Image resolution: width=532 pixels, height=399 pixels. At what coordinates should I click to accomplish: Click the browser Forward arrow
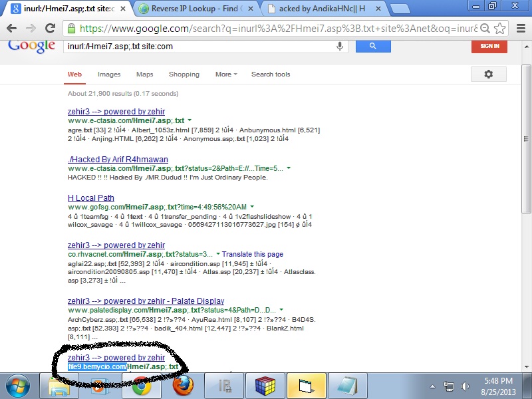[31, 28]
